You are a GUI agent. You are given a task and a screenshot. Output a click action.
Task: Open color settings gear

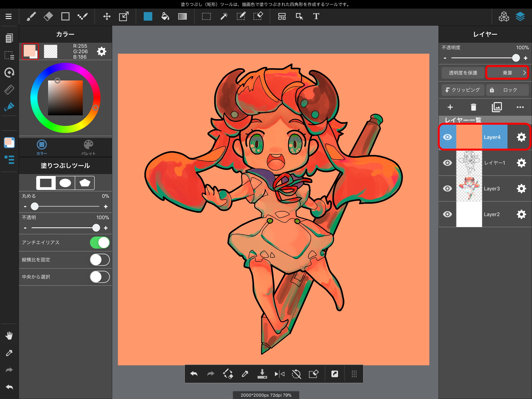[101, 51]
